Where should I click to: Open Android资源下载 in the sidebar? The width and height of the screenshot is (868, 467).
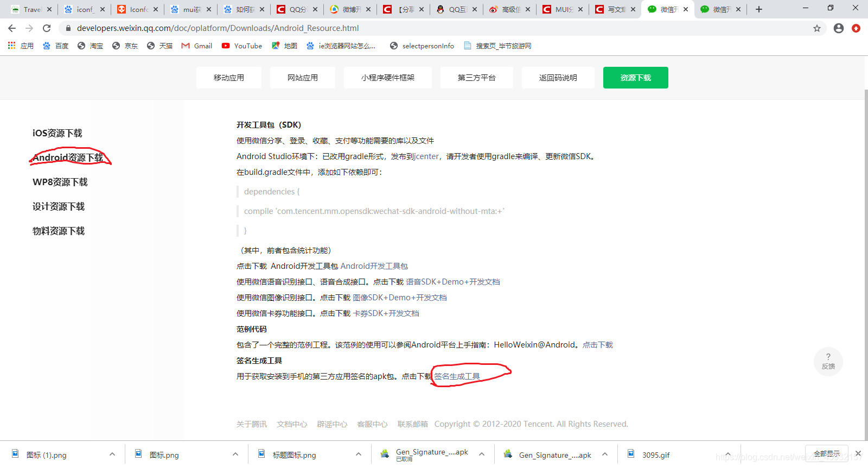tap(68, 157)
